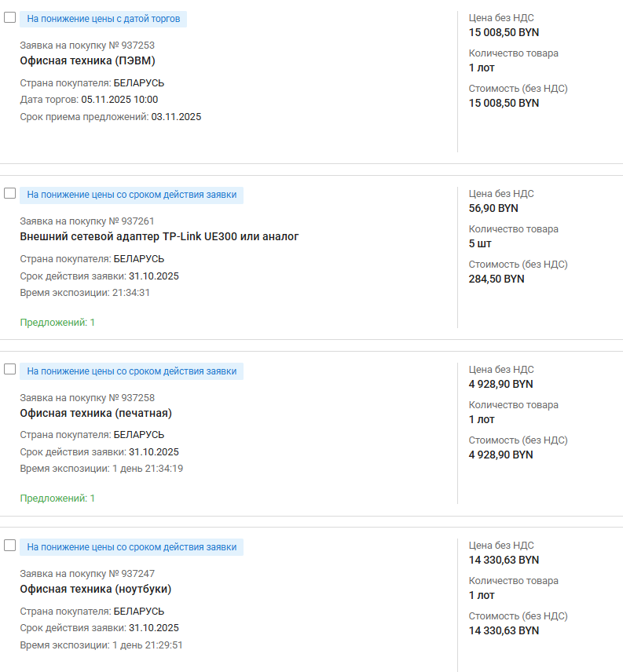Open the "Офисная техника (ПЭВМ)" request
This screenshot has width=623, height=672.
[82, 60]
